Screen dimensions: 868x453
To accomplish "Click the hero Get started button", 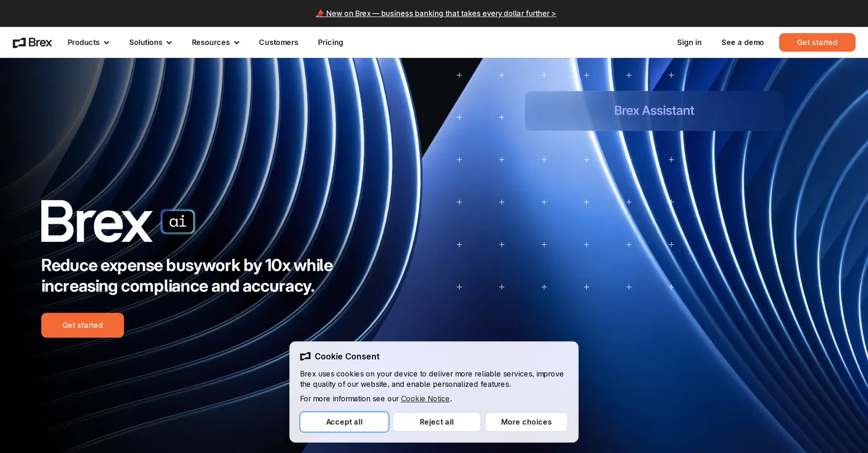I will click(82, 325).
